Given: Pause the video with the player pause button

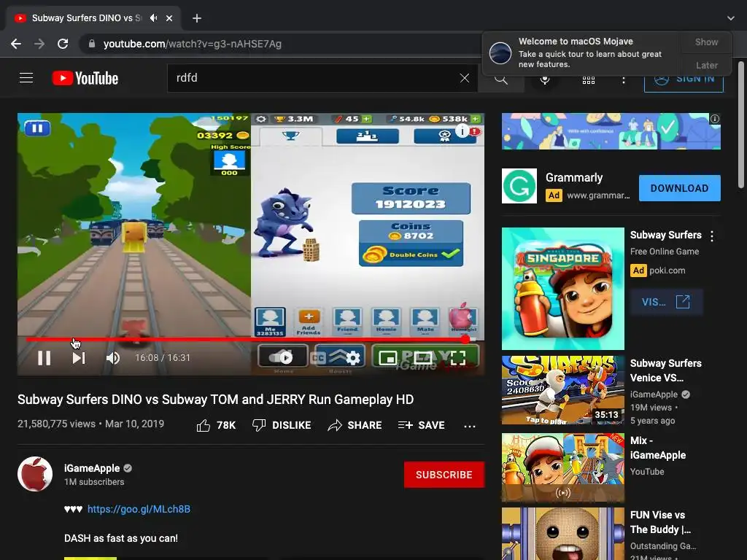Looking at the screenshot, I should point(44,357).
